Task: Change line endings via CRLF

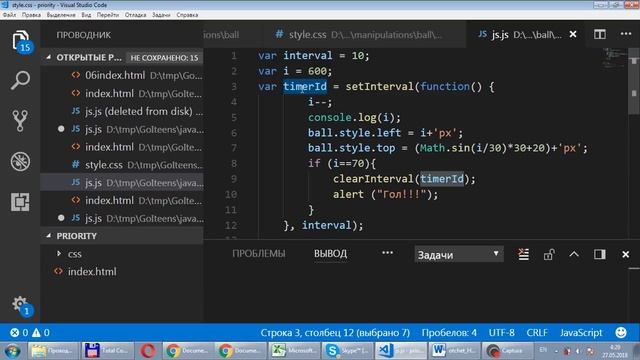Action: click(x=537, y=333)
